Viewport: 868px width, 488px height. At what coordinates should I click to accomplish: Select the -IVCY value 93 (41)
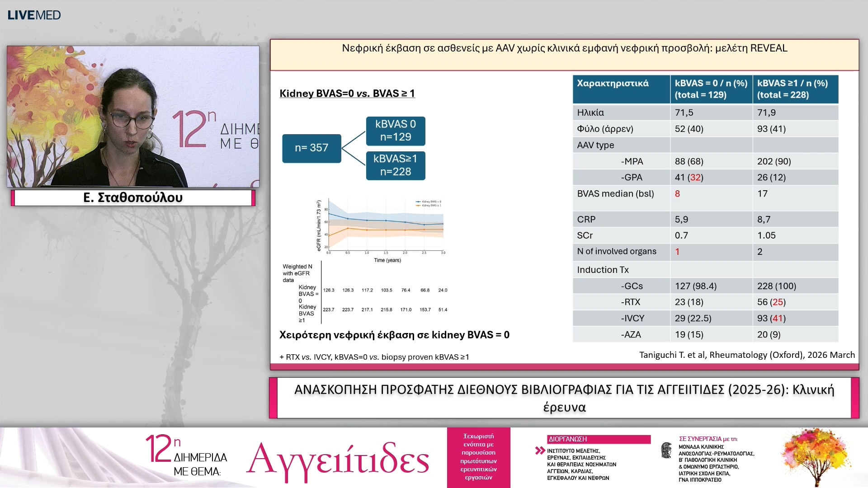771,318
